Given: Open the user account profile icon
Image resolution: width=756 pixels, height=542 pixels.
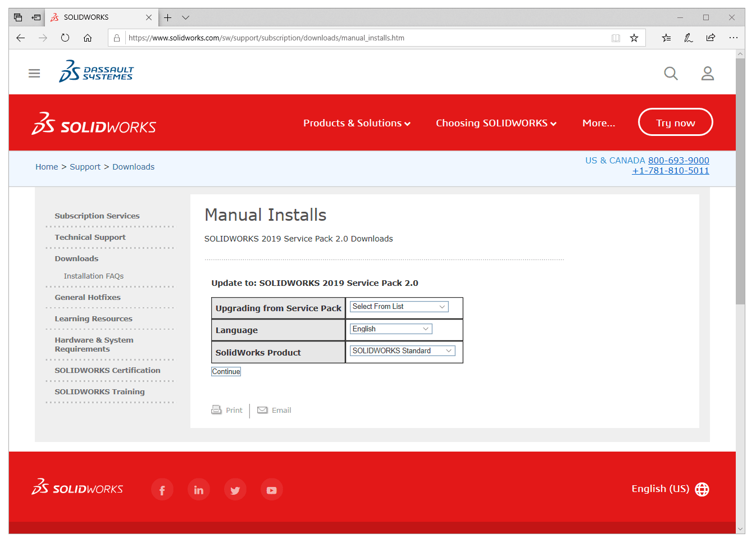Looking at the screenshot, I should click(x=708, y=74).
